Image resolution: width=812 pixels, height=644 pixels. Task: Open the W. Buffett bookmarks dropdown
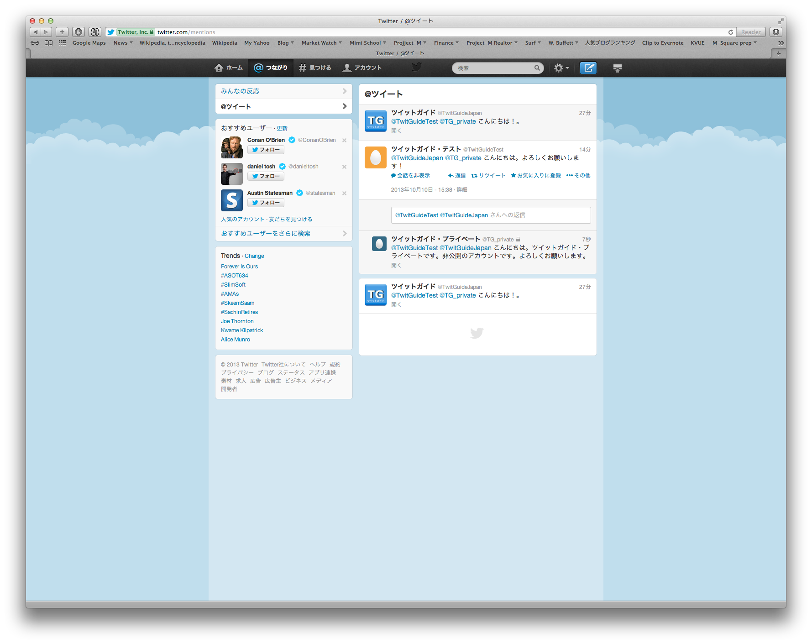[x=563, y=43]
